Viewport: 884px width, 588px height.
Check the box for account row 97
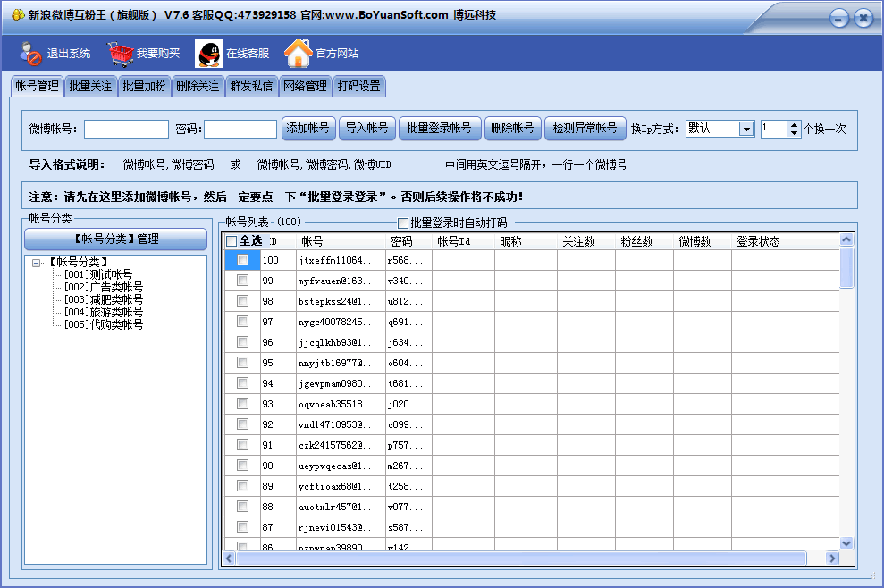point(242,322)
